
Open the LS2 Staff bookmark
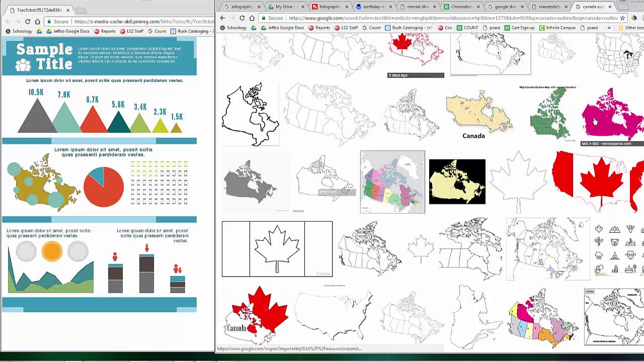[x=348, y=28]
